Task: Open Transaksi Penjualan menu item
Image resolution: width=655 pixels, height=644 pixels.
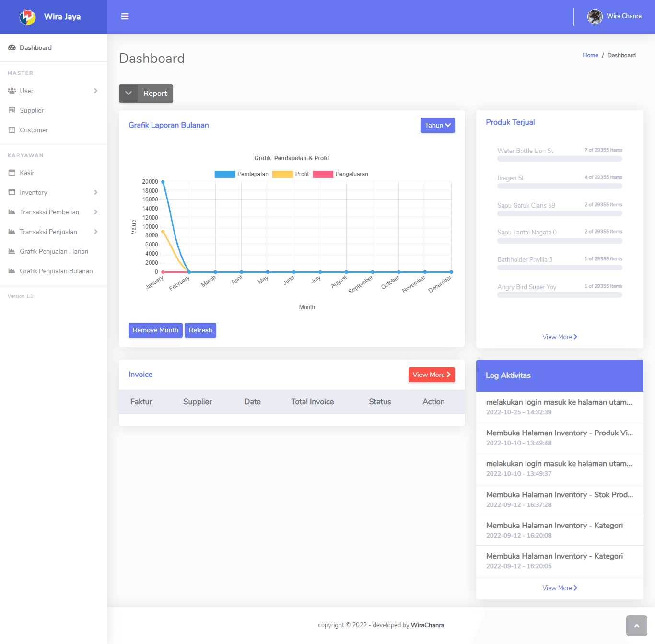Action: pos(48,232)
